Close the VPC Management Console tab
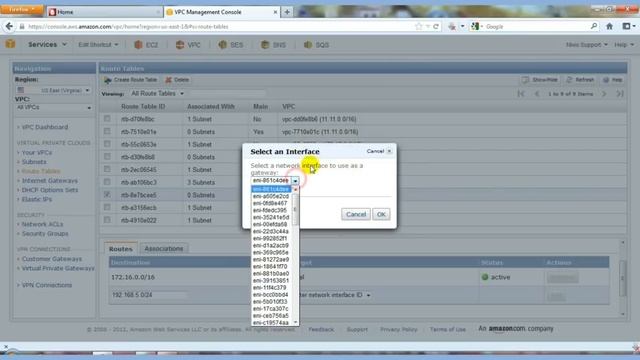Screen dimensions: 640x360 pos(275,12)
